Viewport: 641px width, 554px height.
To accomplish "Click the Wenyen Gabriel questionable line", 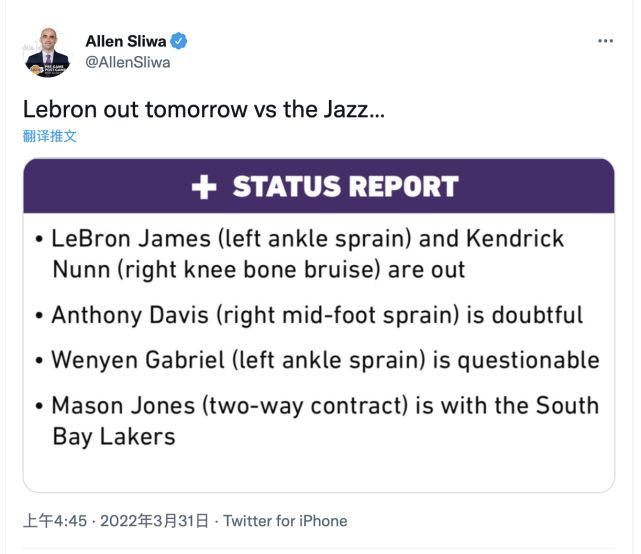I will coord(325,360).
